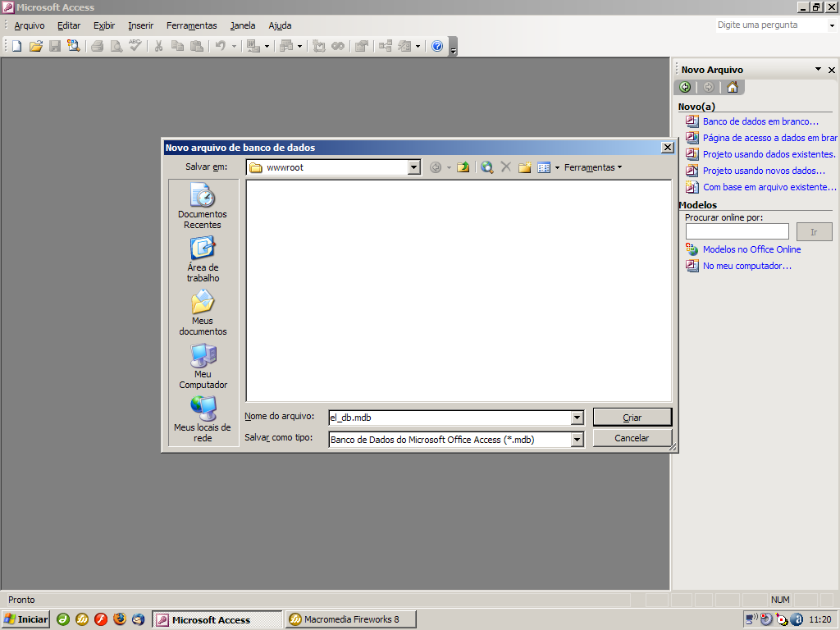Click the Thunderbird quick launch icon
The width and height of the screenshot is (840, 630).
pos(138,619)
